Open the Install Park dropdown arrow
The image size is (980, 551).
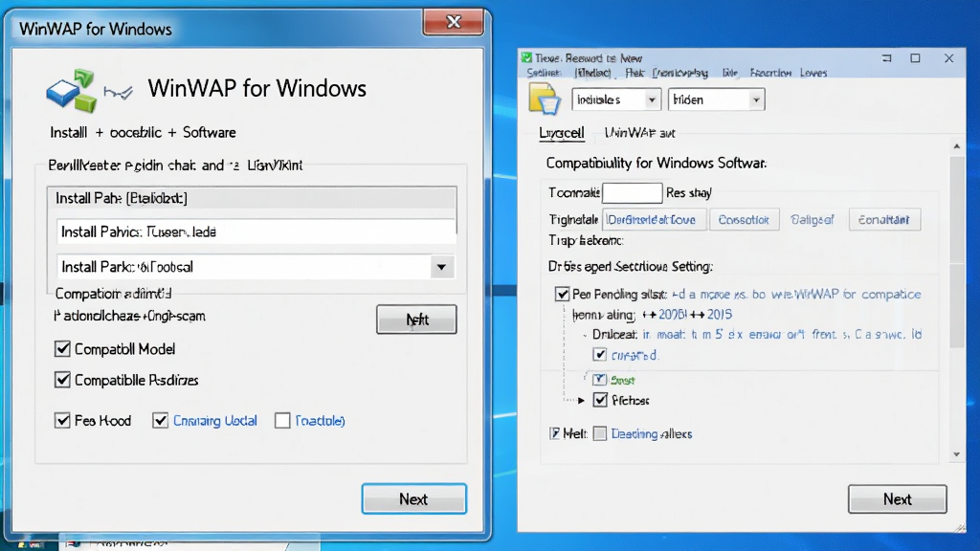(441, 267)
